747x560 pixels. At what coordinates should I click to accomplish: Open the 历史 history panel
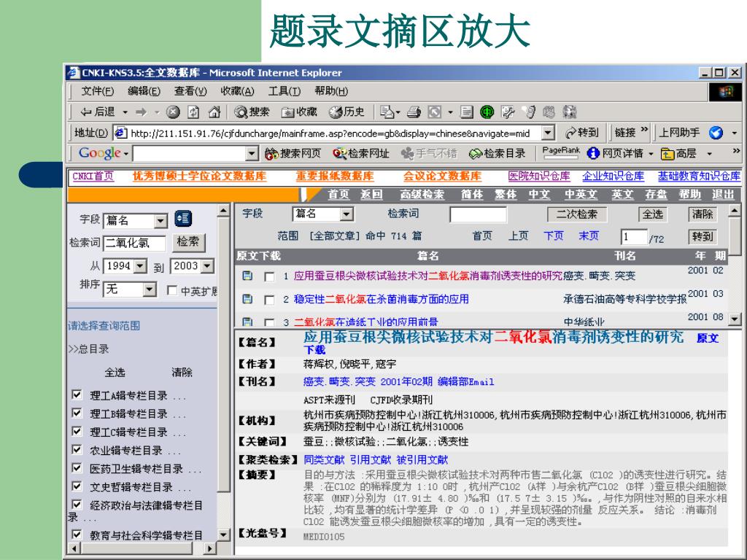tap(347, 112)
